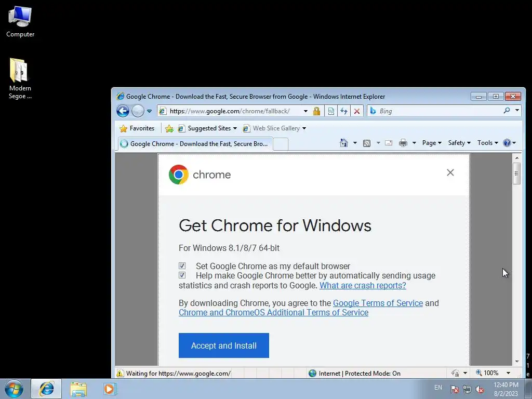Open the recent pages dropdown arrow
The image size is (532, 399).
(x=149, y=111)
